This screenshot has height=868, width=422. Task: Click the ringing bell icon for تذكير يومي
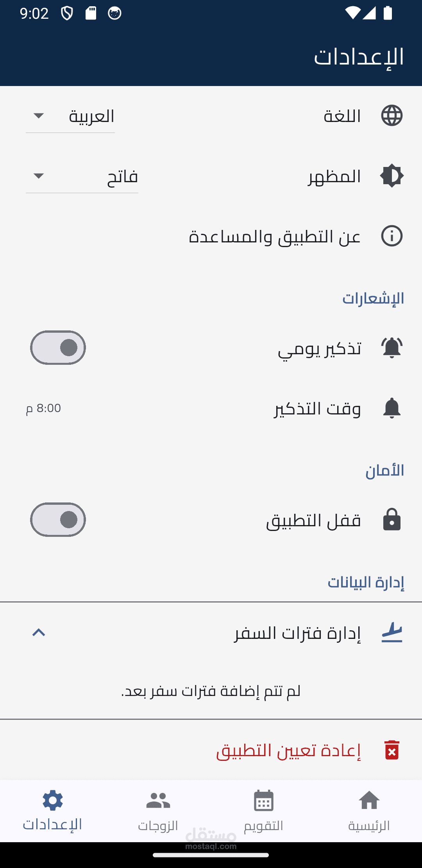tap(392, 347)
